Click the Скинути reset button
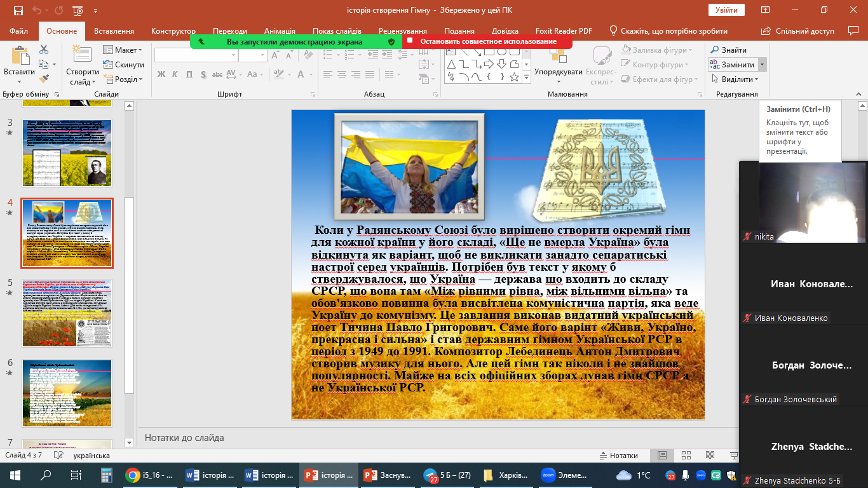This screenshot has width=868, height=488. [x=123, y=65]
